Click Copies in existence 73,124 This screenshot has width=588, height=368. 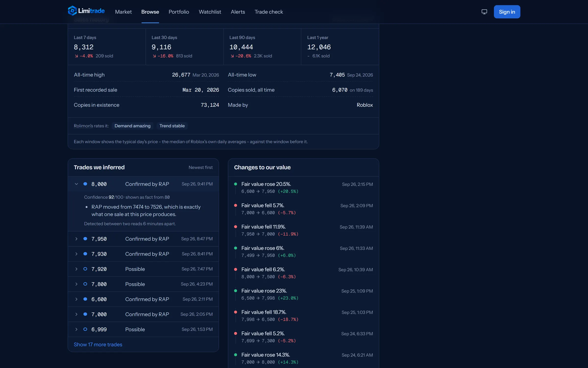210,105
